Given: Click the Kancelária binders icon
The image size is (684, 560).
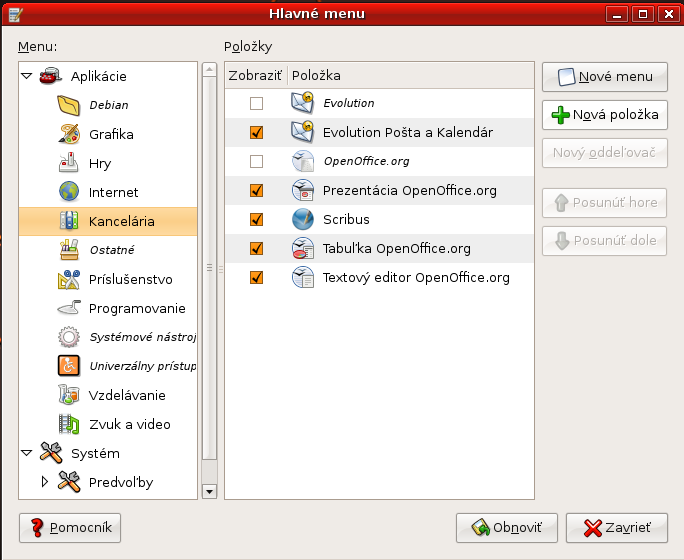Looking at the screenshot, I should click(x=69, y=221).
